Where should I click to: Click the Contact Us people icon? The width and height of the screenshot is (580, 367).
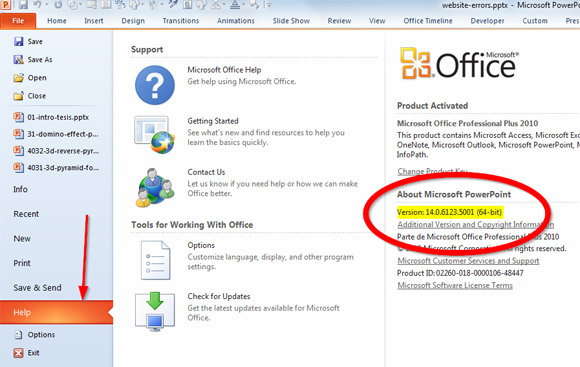(155, 187)
